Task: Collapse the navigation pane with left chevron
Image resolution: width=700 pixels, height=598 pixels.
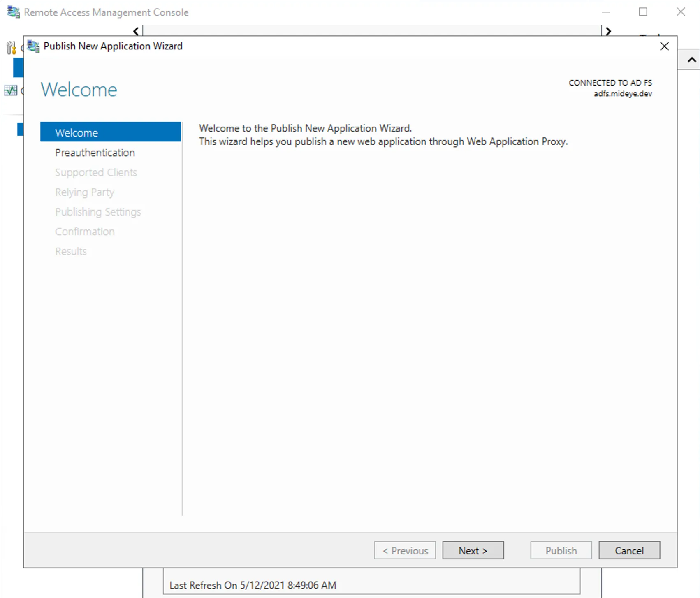Action: (136, 31)
